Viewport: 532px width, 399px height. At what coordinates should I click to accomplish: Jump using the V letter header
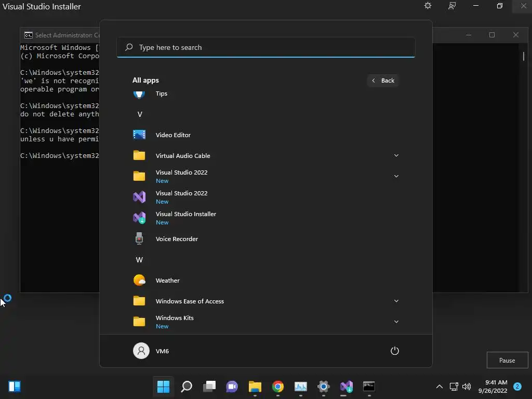(139, 114)
